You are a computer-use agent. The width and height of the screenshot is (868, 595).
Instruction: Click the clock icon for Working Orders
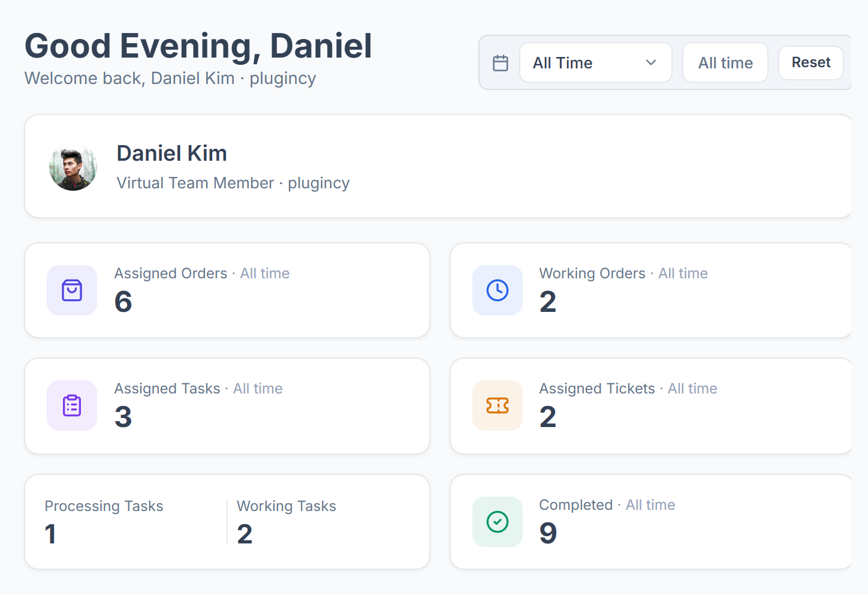point(498,290)
